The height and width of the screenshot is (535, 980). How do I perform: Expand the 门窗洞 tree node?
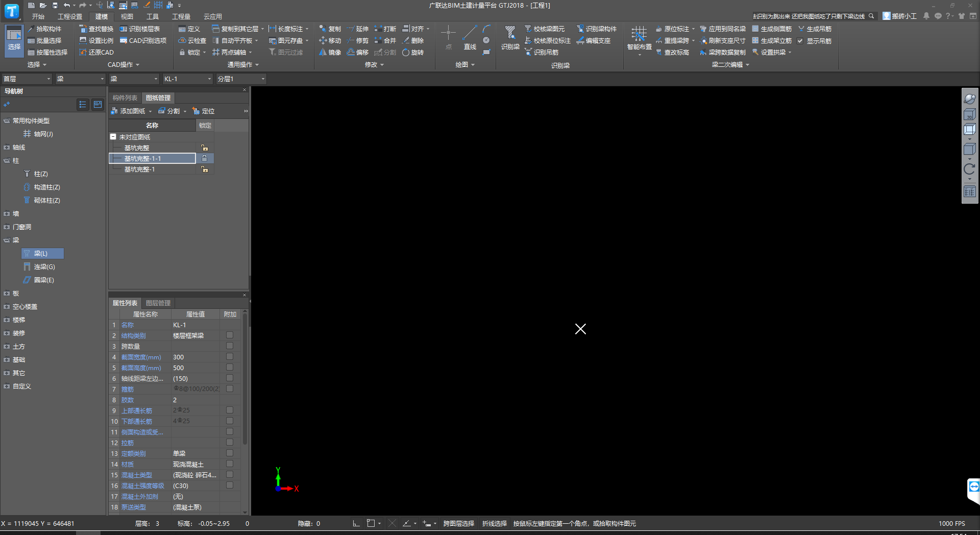[x=7, y=227]
